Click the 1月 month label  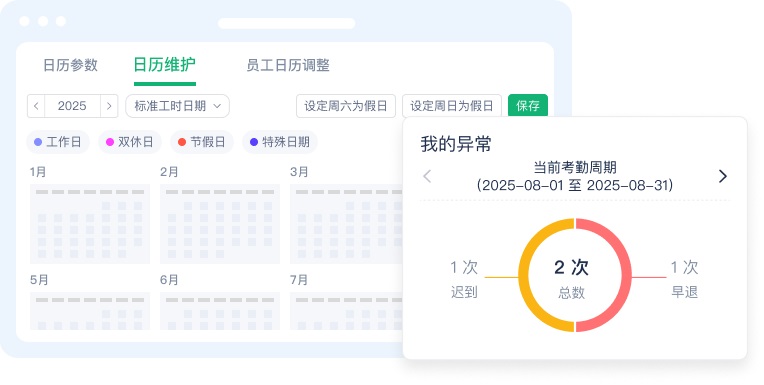38,172
